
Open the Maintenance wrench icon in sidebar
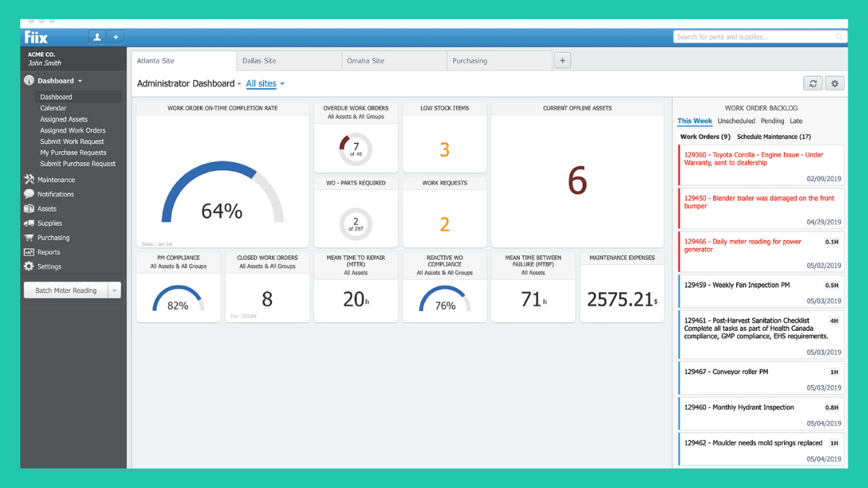[28, 179]
